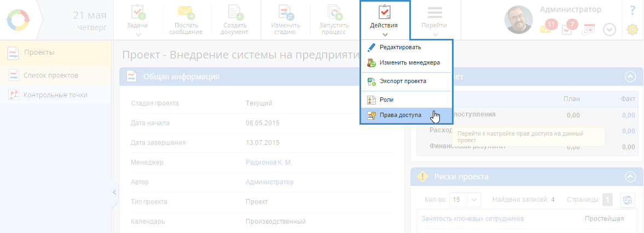Refresh the Риски проекта list
This screenshot has height=233, width=644.
tap(627, 200)
